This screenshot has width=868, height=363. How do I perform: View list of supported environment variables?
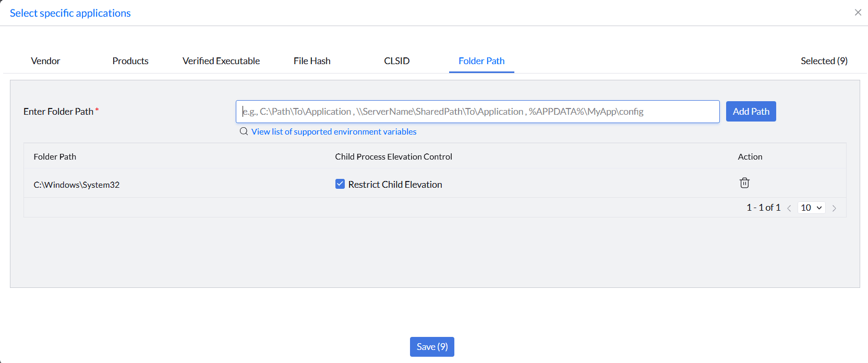(x=333, y=131)
